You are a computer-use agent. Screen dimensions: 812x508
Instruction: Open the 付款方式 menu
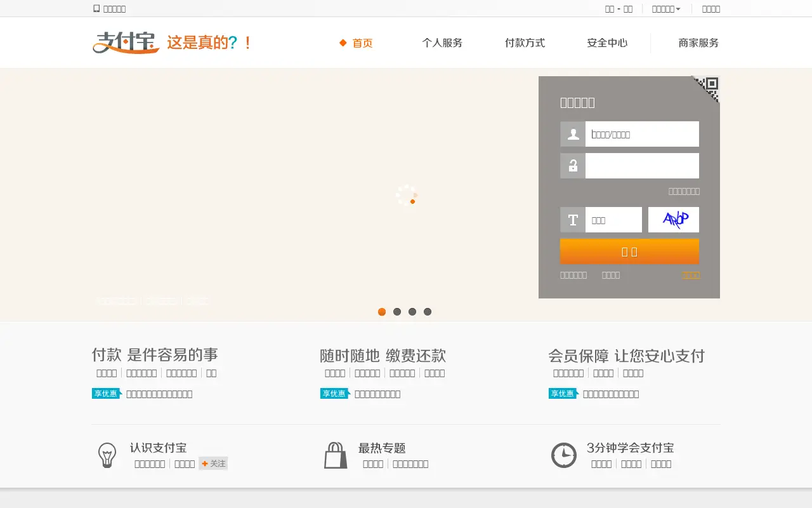tap(525, 43)
